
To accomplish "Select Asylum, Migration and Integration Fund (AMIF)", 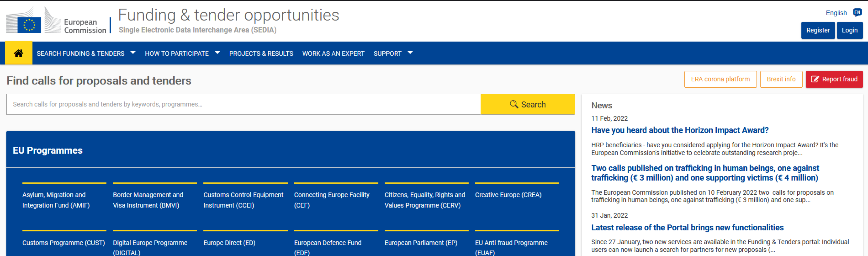I will (56, 200).
